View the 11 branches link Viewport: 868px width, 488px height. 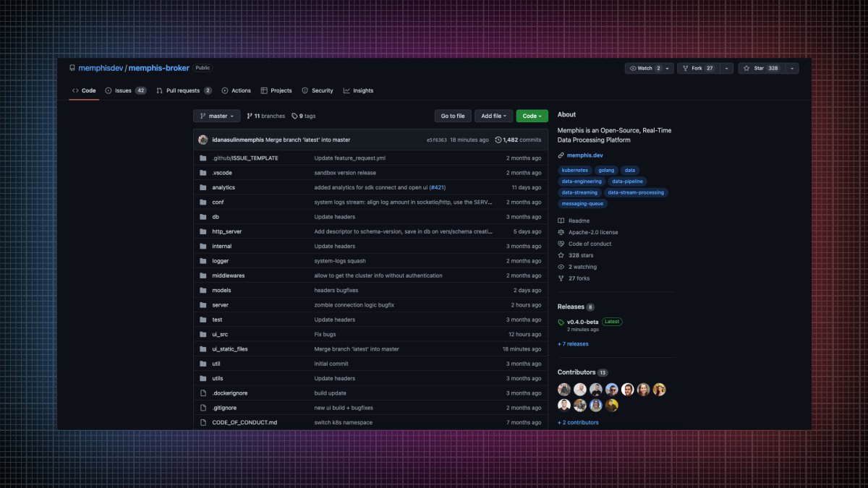click(266, 116)
